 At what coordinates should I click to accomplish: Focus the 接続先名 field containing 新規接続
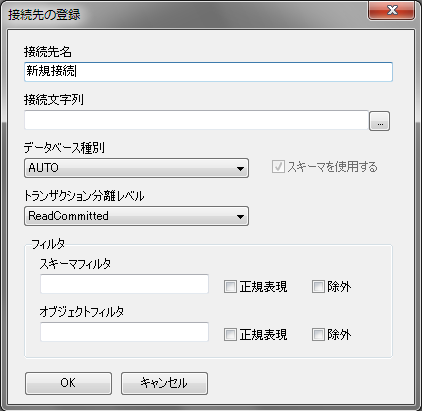(x=208, y=72)
